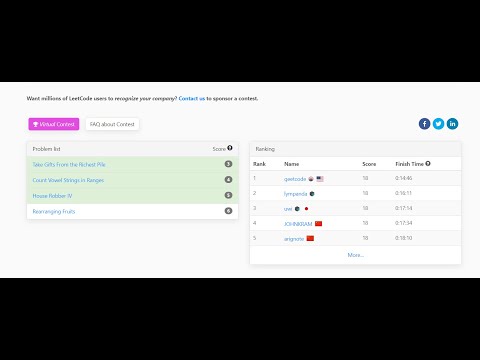Click finish time 0:16:11
Image resolution: width=480 pixels, height=360 pixels.
tap(403, 193)
